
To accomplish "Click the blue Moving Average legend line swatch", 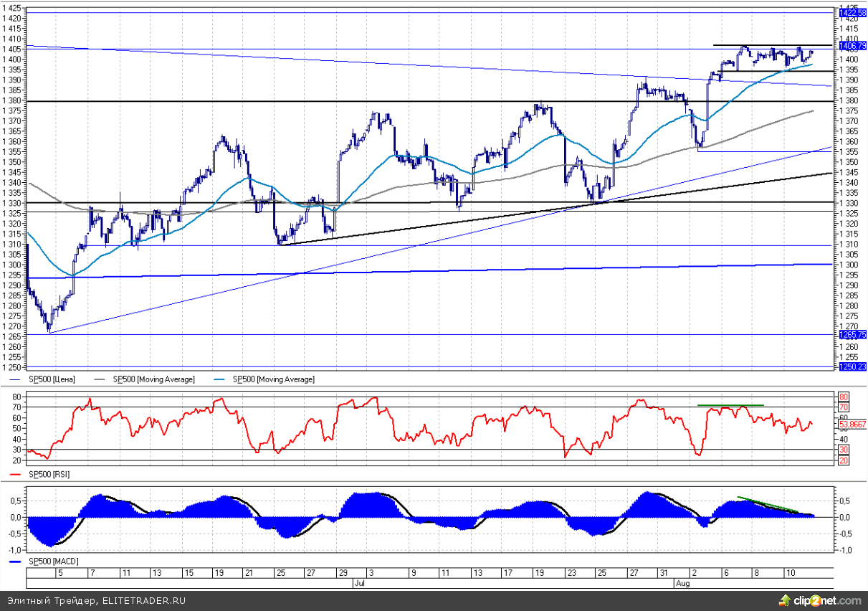I will (x=221, y=379).
